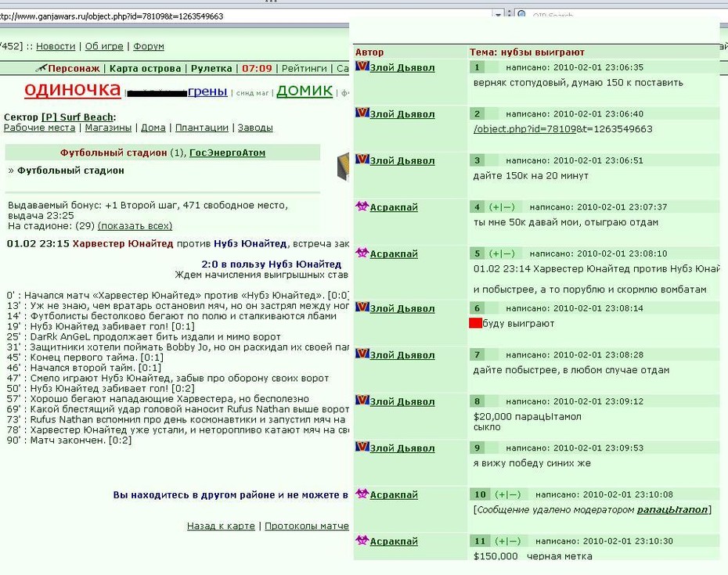728x575 pixels.
Task: Open author Злой Дьявол in post 3
Action: (402, 161)
